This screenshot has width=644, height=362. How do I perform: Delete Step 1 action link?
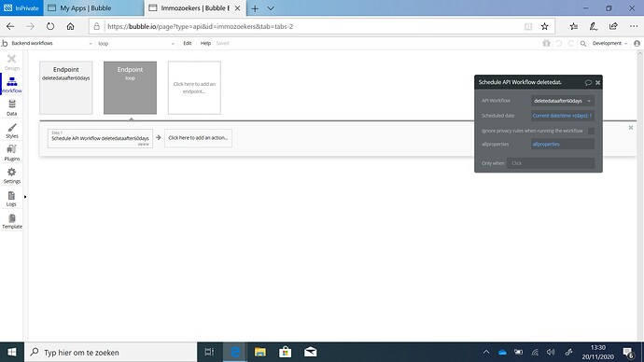click(144, 145)
